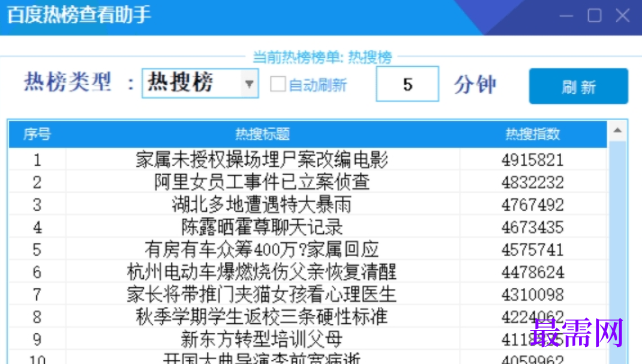
Task: Click the index value 4767492
Action: point(533,205)
